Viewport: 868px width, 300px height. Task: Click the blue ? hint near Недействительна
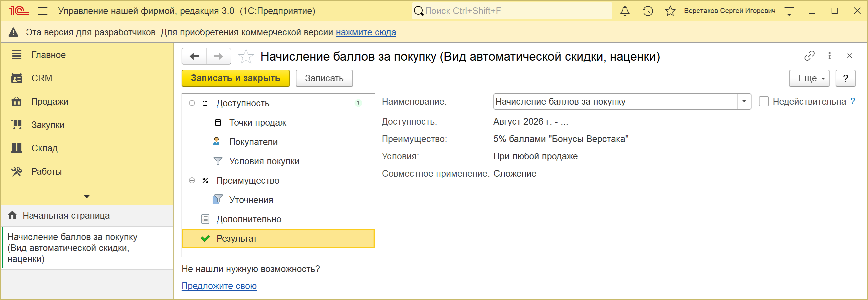pyautogui.click(x=853, y=101)
